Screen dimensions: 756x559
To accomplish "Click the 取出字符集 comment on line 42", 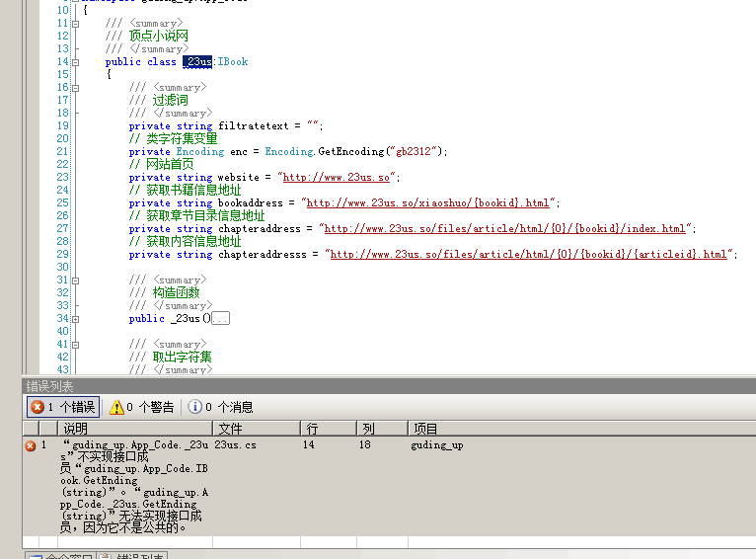I will (x=183, y=357).
